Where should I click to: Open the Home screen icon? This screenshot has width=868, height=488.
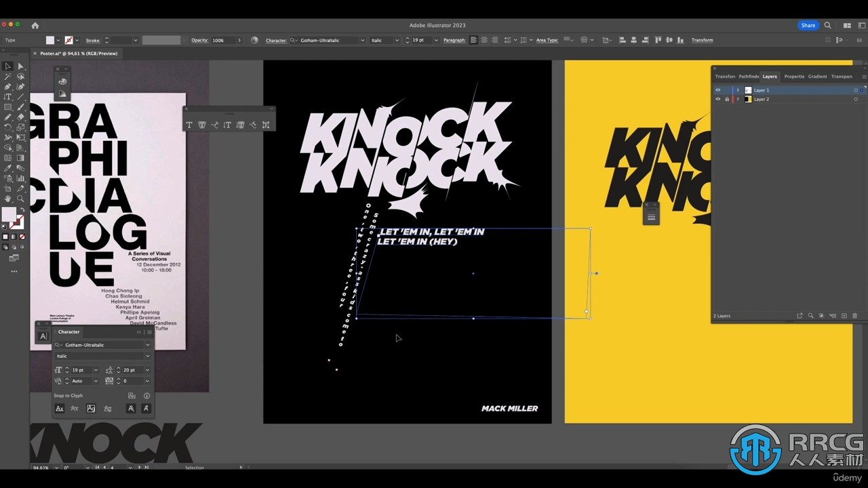point(35,25)
